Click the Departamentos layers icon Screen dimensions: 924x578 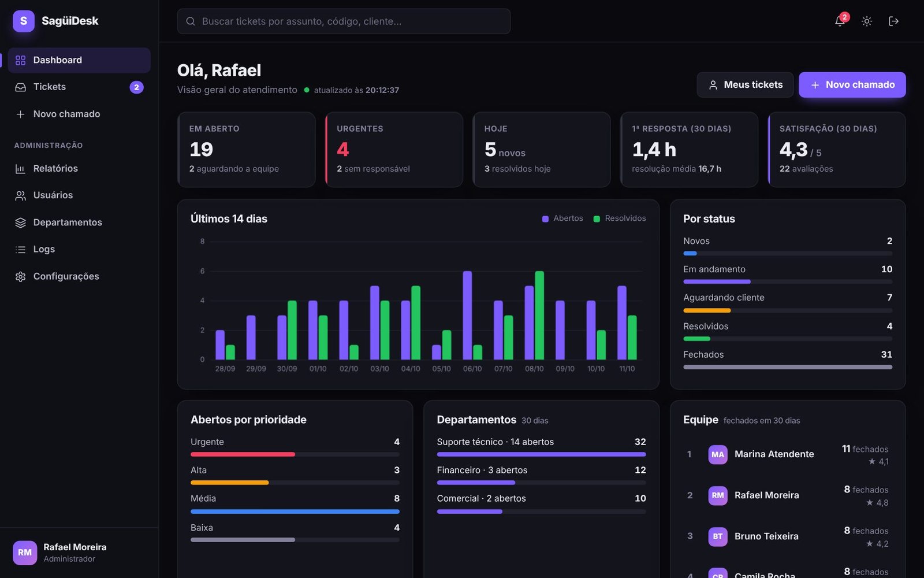point(21,223)
